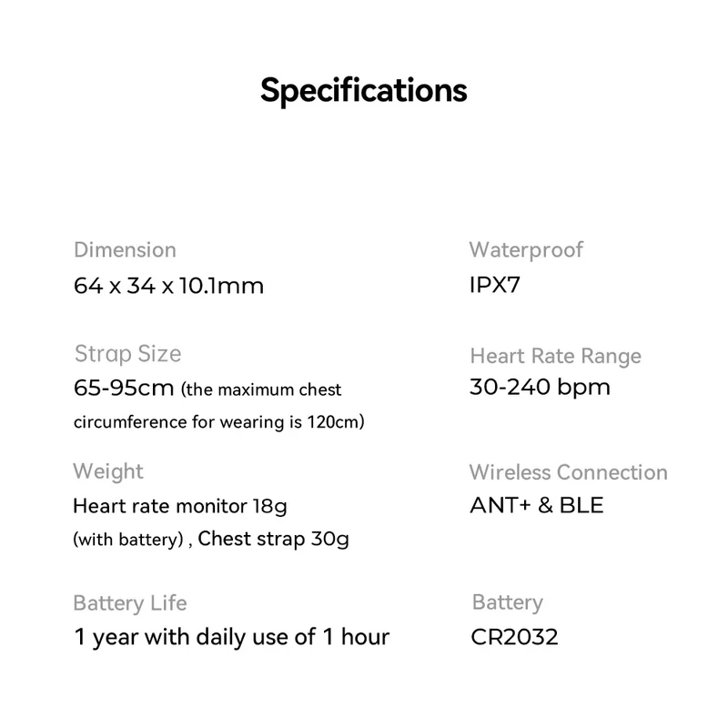
Task: Select the Battery label above CR2032
Action: (x=507, y=602)
